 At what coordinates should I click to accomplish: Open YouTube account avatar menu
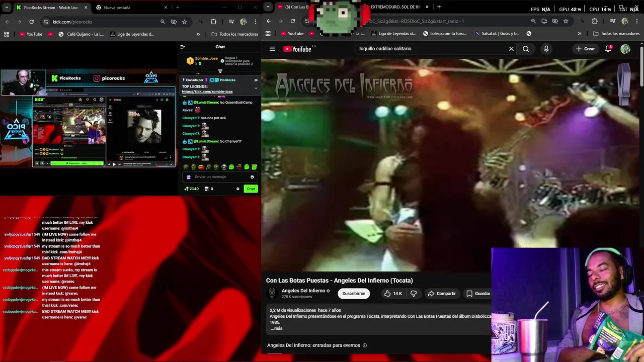coord(625,49)
